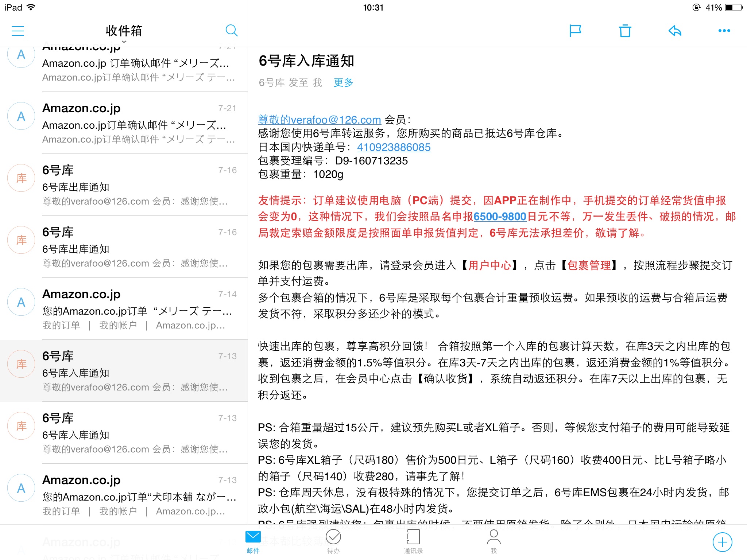Tap the A avatar of 犬印本舗 email
Screen dimensions: 747x560
point(22,488)
